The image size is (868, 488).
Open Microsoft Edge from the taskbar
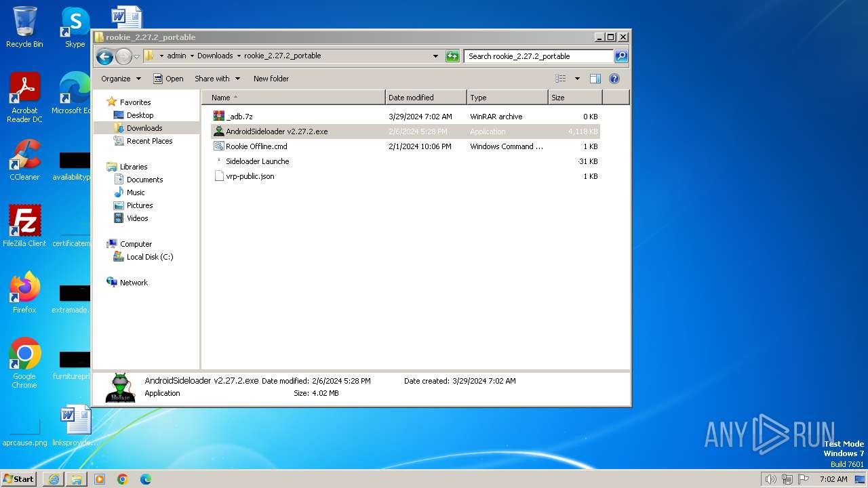coord(146,479)
